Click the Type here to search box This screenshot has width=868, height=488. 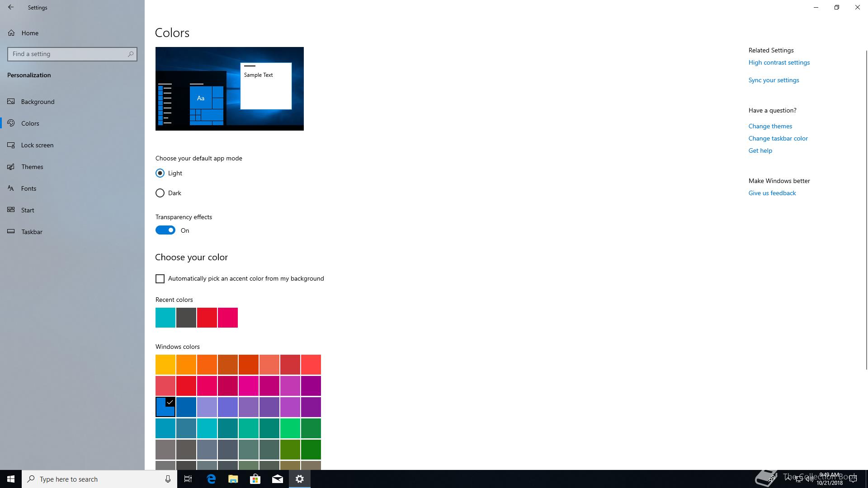click(x=99, y=479)
